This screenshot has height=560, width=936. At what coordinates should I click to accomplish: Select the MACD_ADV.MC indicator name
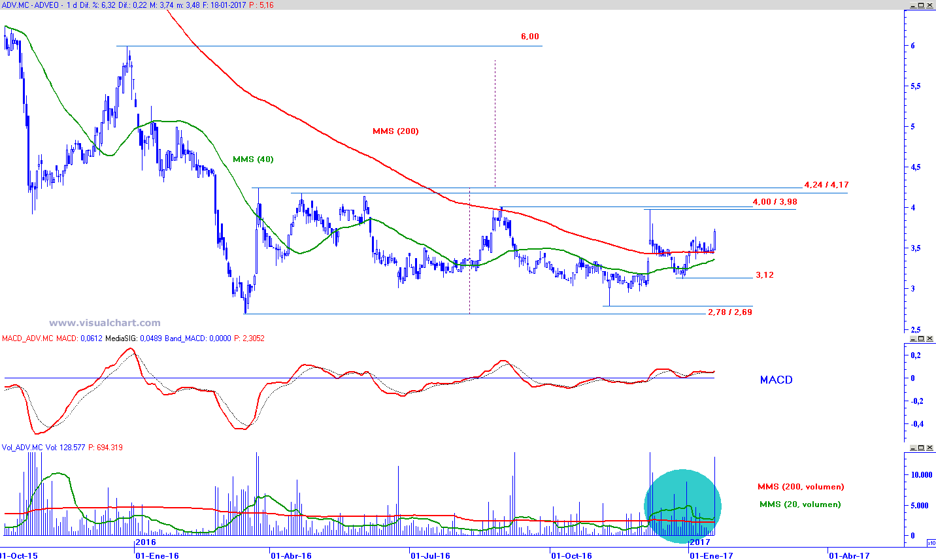[x=28, y=338]
